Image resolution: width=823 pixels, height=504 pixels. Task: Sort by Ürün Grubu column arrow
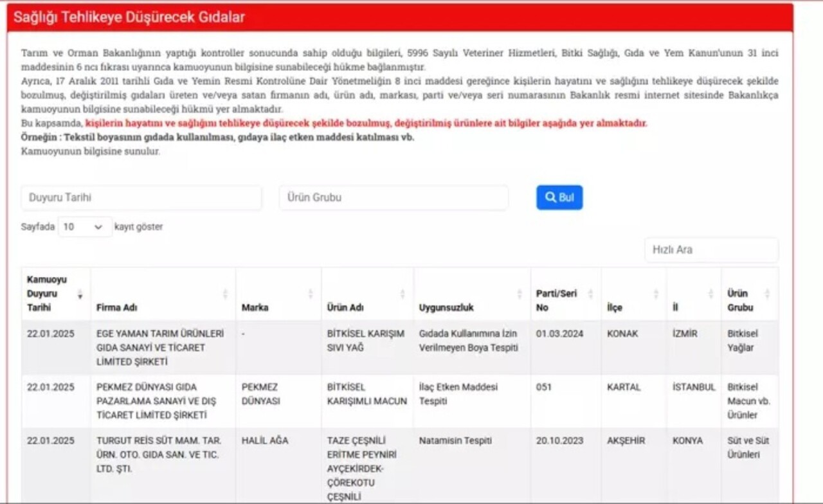(767, 294)
